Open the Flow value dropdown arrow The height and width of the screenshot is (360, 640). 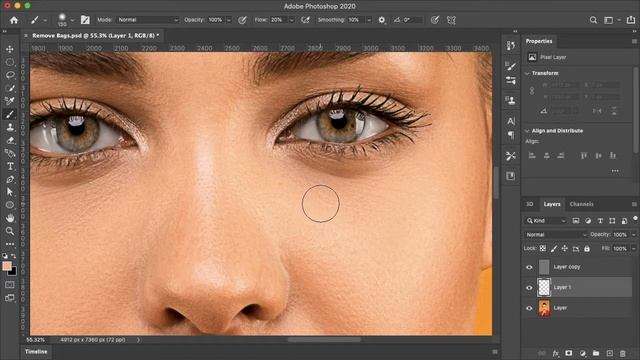click(x=291, y=20)
